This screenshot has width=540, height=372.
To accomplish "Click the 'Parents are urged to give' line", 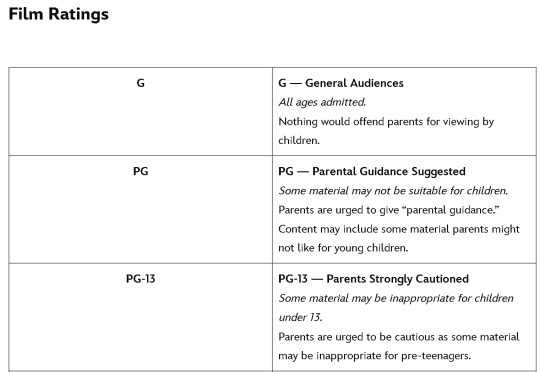I will (389, 210).
